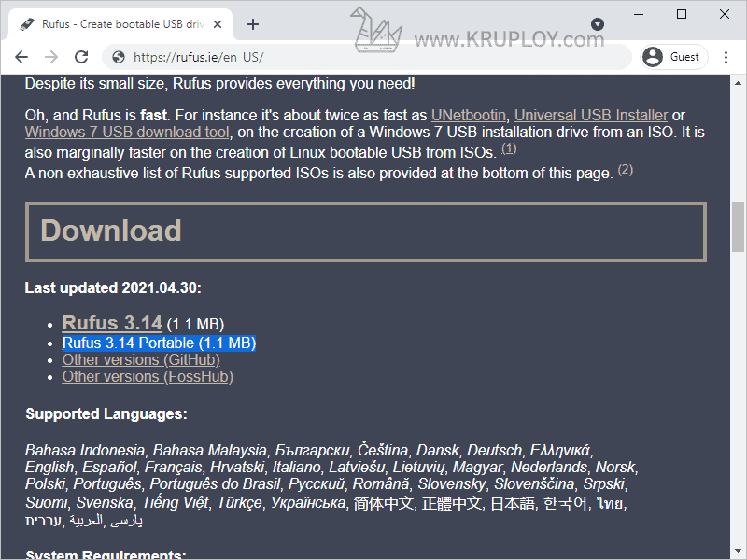Close the Rufus tab
The width and height of the screenshot is (747, 560).
point(218,24)
